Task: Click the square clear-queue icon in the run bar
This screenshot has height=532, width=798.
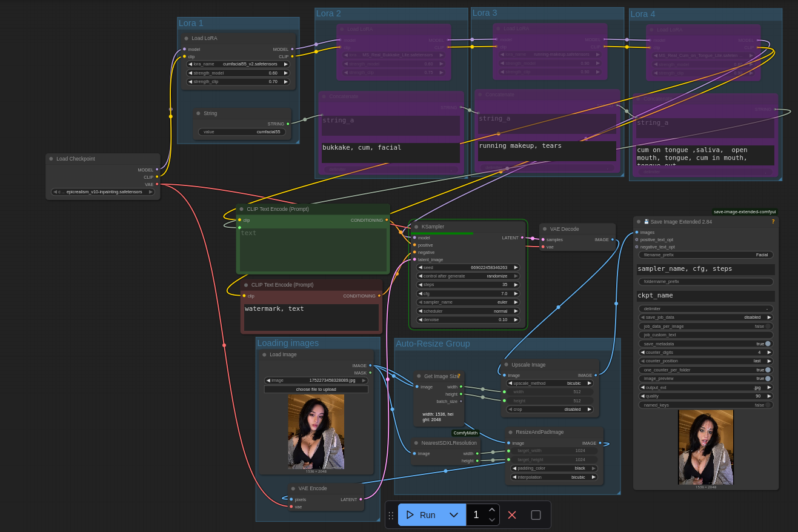Action: pyautogui.click(x=536, y=514)
